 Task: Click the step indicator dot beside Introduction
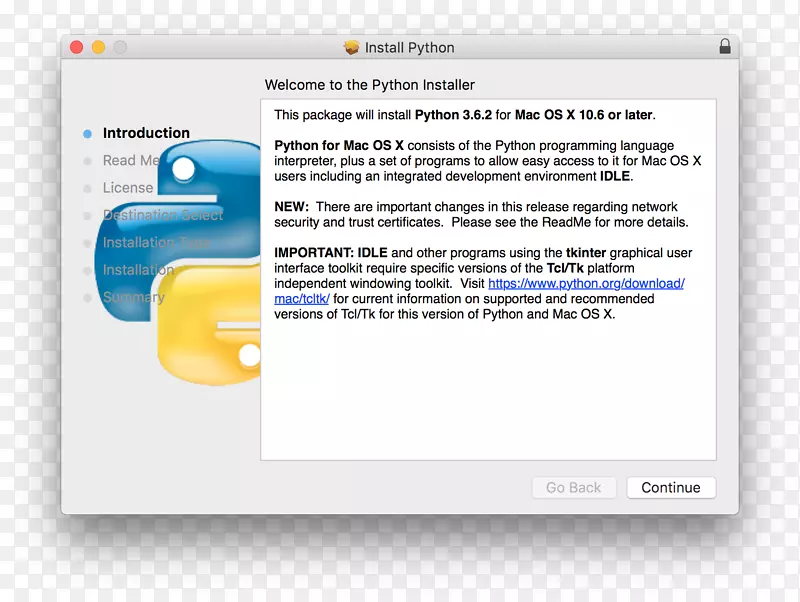(89, 133)
